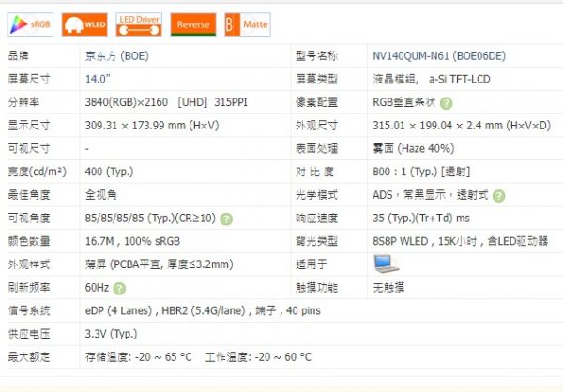Click the 品牌 row label
The width and height of the screenshot is (563, 392).
click(19, 56)
